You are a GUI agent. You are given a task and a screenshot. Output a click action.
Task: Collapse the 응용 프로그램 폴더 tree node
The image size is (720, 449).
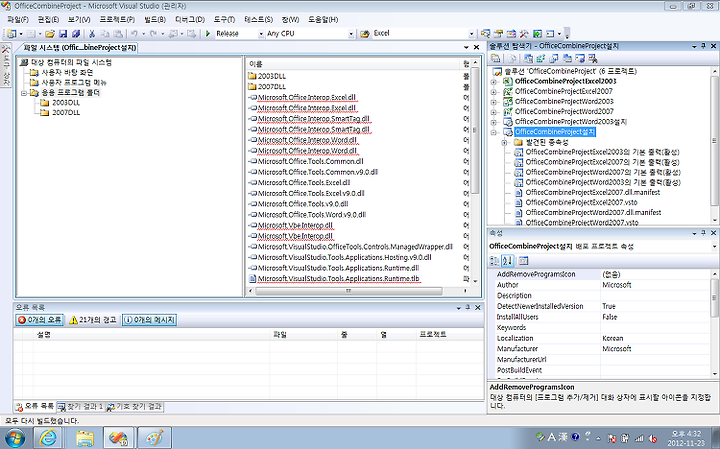click(x=24, y=93)
